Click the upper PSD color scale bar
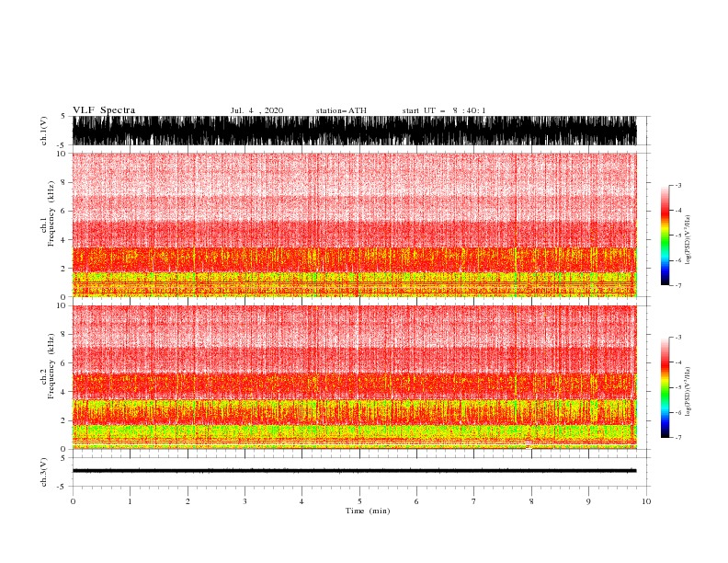 (x=665, y=236)
